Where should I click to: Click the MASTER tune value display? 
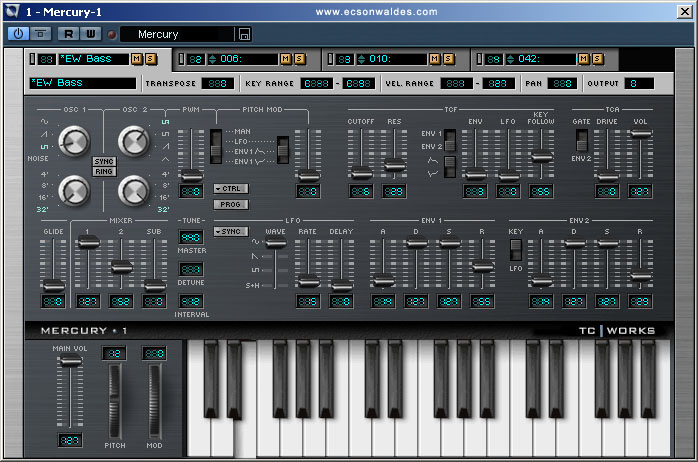coord(191,237)
